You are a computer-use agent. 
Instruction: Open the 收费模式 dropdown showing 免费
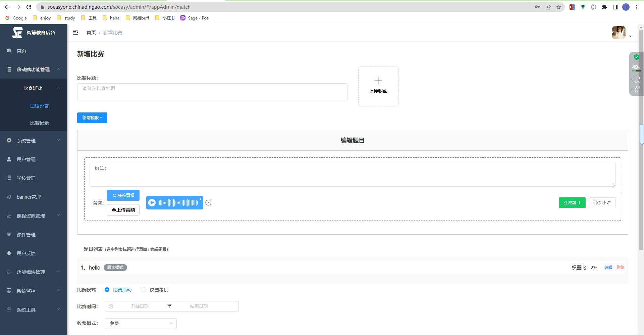[141, 324]
